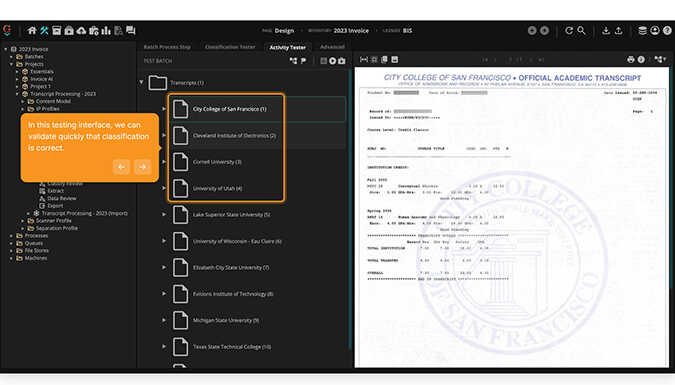The height and width of the screenshot is (385, 675).
Task: Click the refresh icon in top toolbar
Action: point(569,31)
